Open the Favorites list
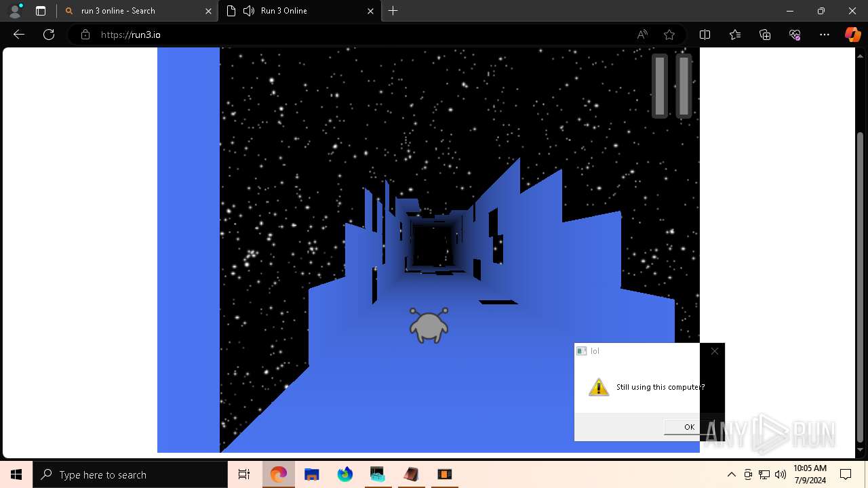 (735, 35)
